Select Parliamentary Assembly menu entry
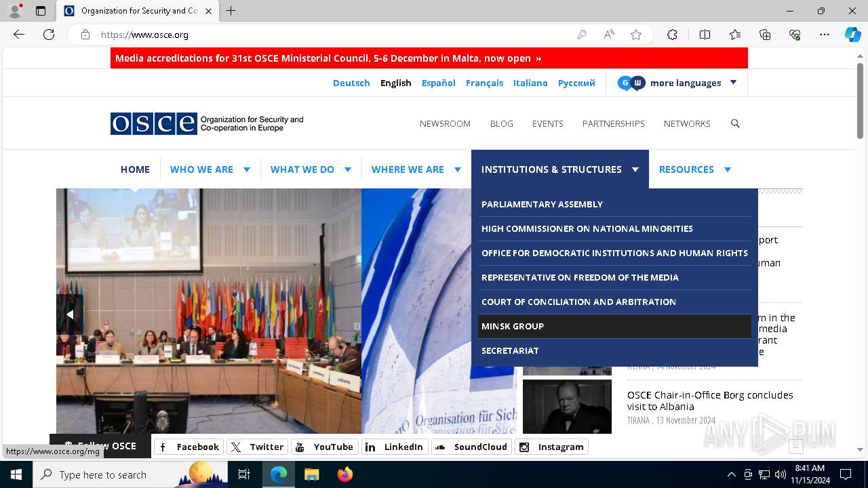868x488 pixels. coord(614,204)
